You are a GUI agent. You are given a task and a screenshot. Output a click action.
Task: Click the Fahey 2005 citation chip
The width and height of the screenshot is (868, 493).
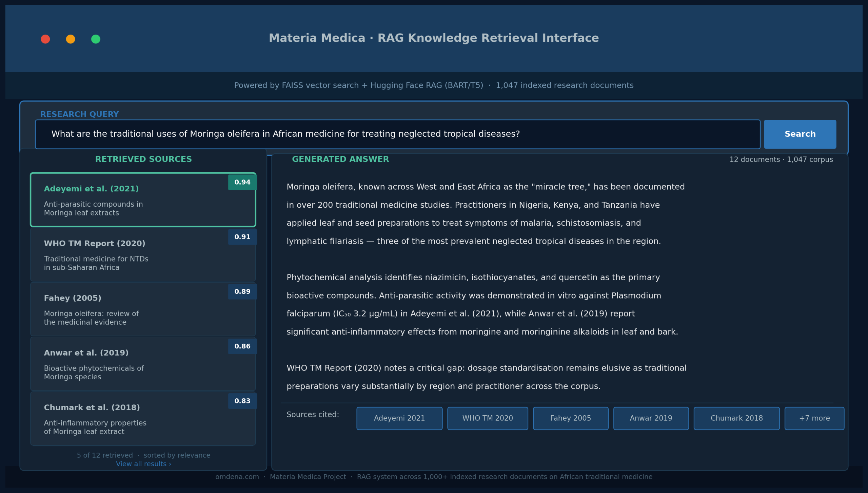click(571, 418)
